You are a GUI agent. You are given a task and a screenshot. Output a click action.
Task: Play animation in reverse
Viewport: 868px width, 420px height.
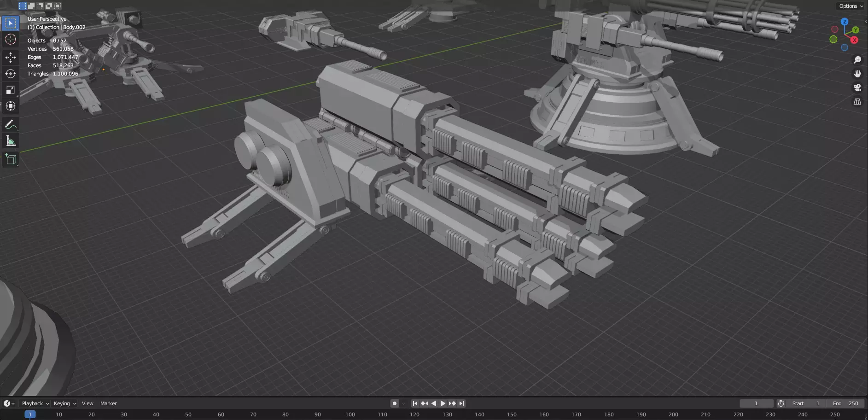(433, 403)
